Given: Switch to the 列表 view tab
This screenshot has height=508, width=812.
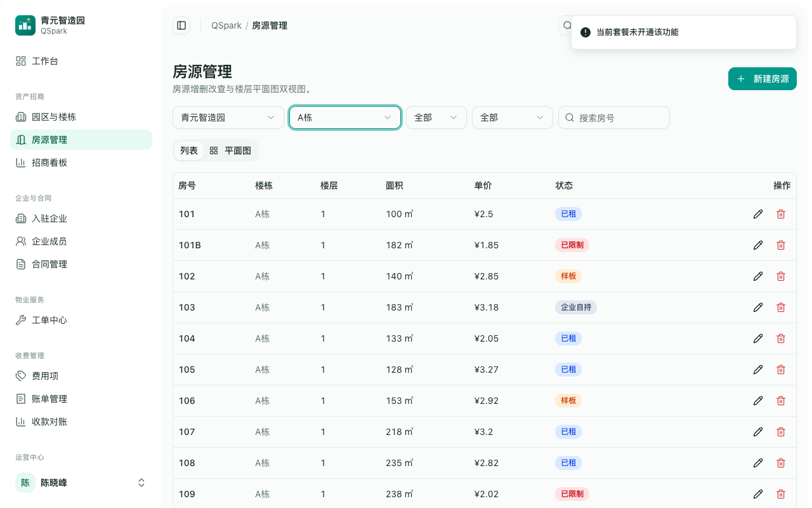Looking at the screenshot, I should tap(189, 150).
